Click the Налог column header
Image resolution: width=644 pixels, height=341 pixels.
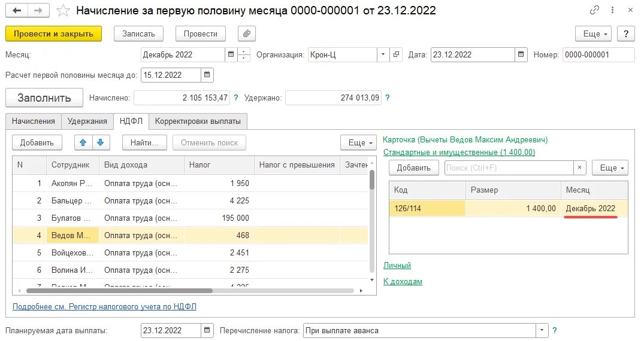click(x=219, y=165)
